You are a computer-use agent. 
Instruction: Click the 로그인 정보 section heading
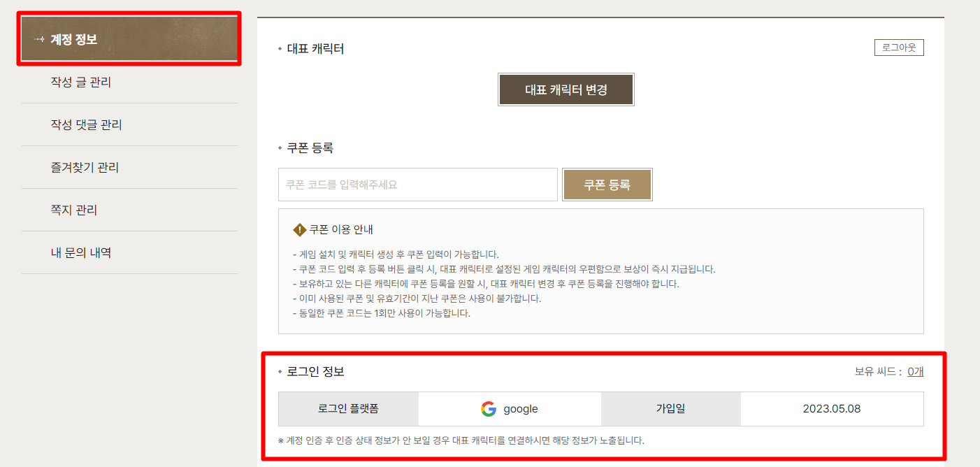(315, 372)
